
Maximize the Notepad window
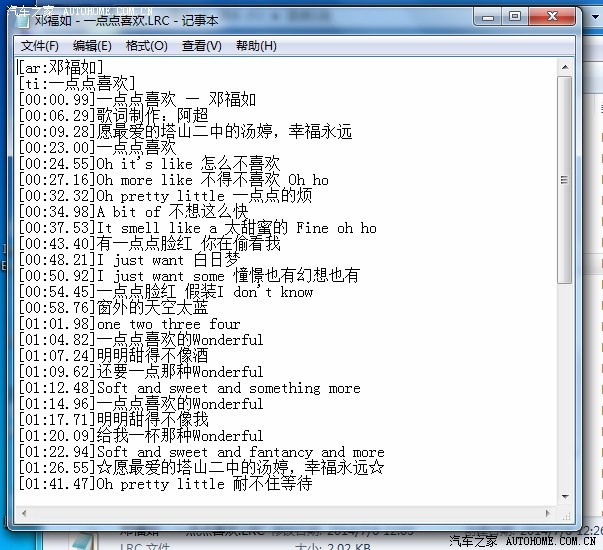coord(515,16)
